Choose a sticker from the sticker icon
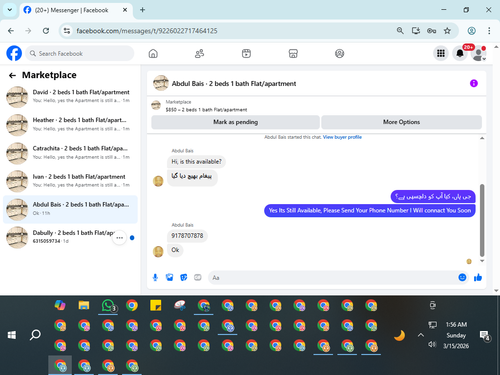 [184, 277]
